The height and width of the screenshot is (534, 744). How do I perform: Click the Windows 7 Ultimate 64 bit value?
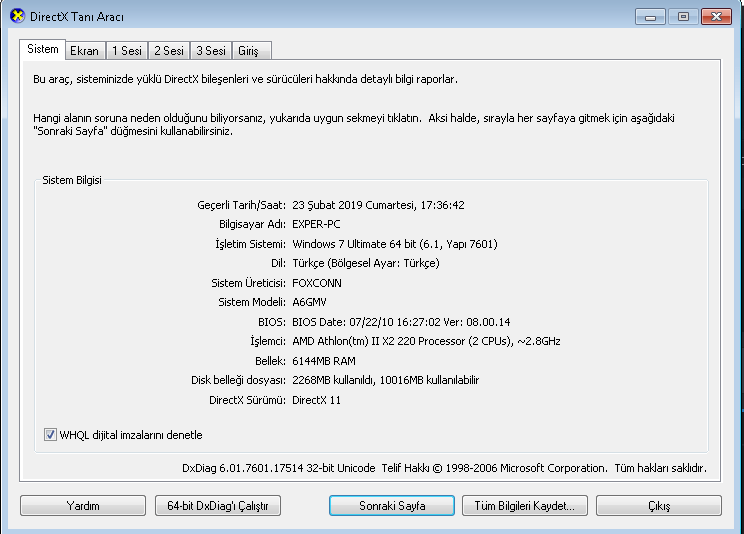pyautogui.click(x=395, y=244)
